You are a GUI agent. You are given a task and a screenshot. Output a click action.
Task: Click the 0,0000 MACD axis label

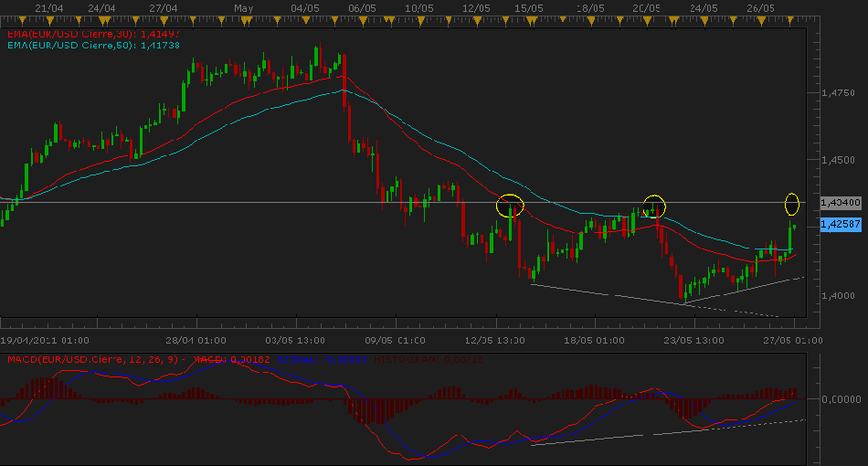tap(841, 399)
